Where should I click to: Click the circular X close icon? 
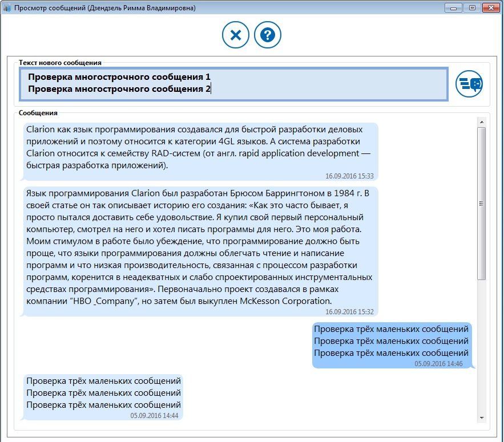pyautogui.click(x=236, y=35)
